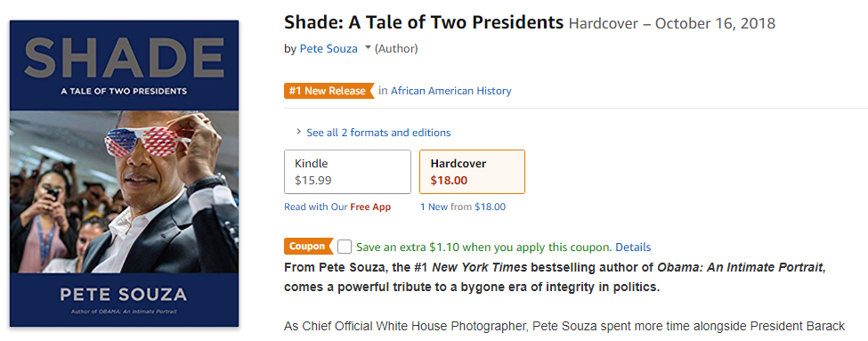
Task: Open the Pete Souza author link
Action: 329,49
